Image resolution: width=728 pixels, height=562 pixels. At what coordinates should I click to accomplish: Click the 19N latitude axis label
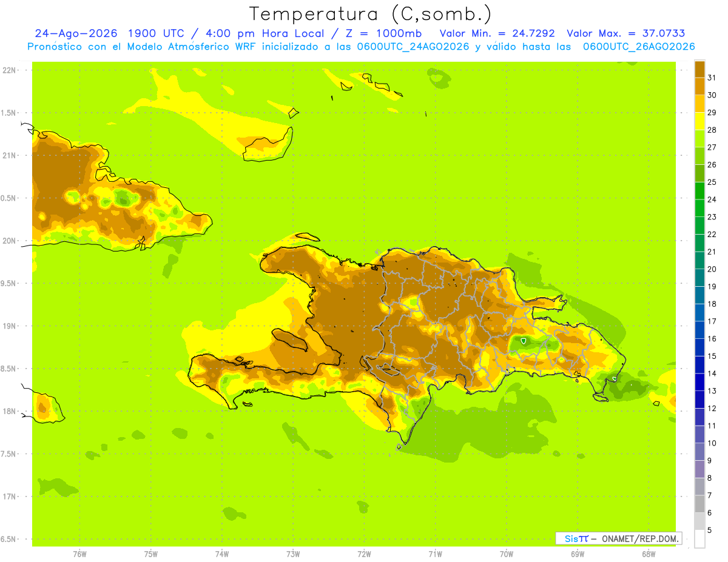[9, 326]
